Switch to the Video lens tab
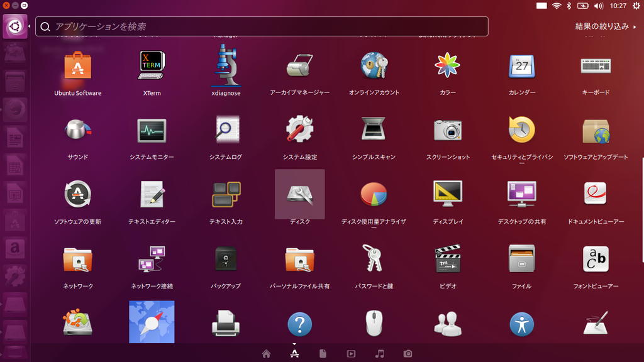The width and height of the screenshot is (644, 362). pyautogui.click(x=351, y=354)
